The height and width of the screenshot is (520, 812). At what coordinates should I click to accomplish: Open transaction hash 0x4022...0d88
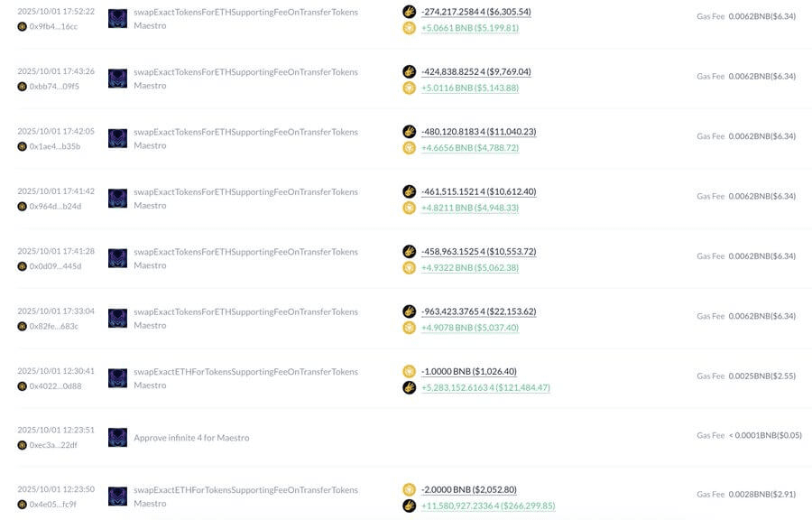point(55,386)
